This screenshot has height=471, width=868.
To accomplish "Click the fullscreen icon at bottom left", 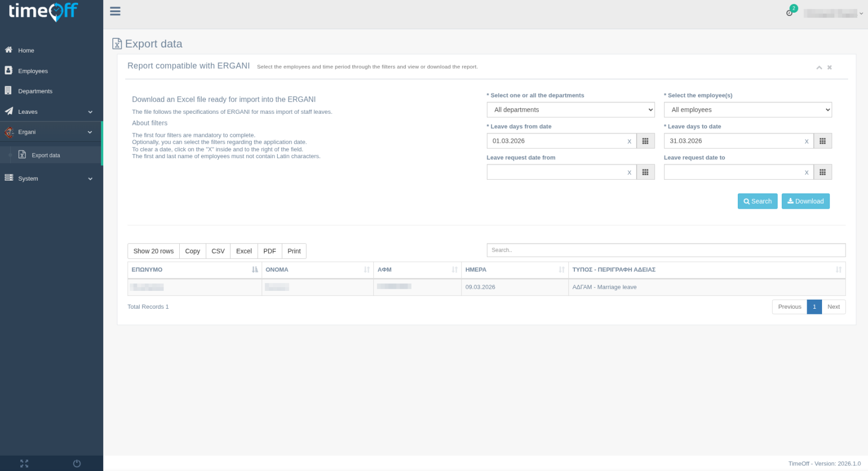I will point(24,463).
